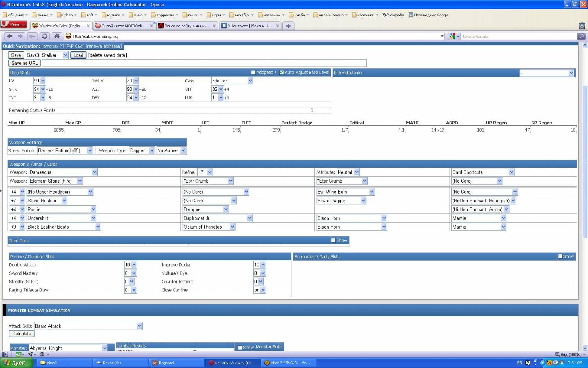Open the Weapon Type Dagger dropdown
Image resolution: width=588 pixels, height=368 pixels.
[x=142, y=150]
